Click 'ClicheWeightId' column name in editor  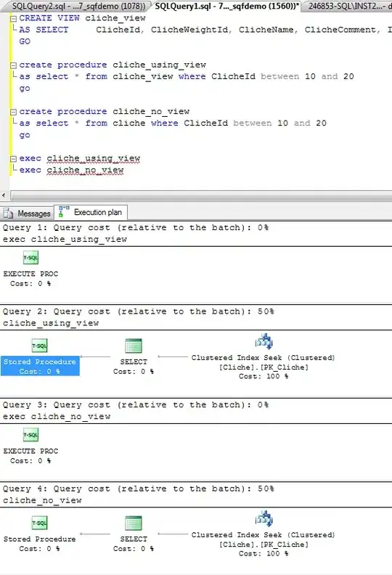tap(191, 30)
